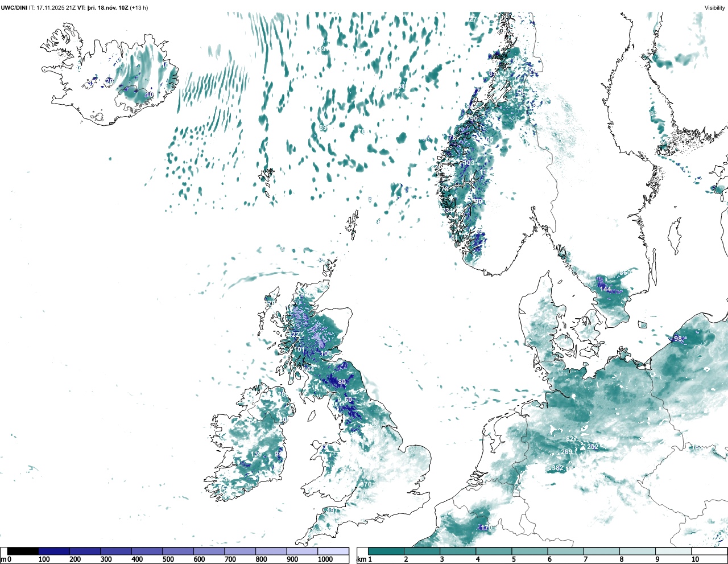This screenshot has width=728, height=564.
Task: Click the '10' tick on km scale
Action: pyautogui.click(x=695, y=559)
